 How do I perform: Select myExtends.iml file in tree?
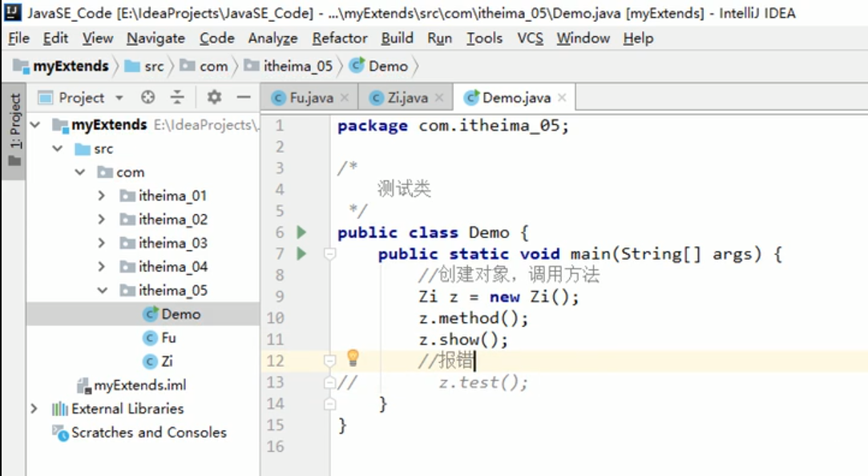[139, 385]
